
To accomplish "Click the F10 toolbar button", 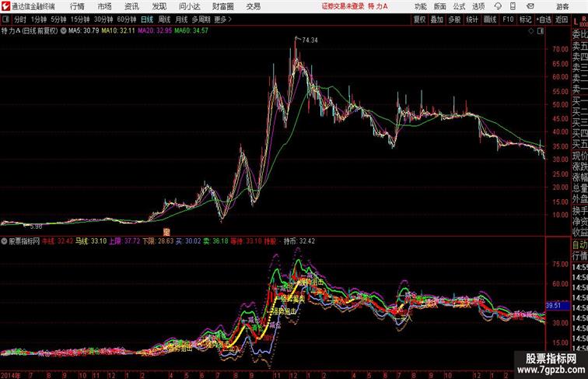I will tap(508, 19).
